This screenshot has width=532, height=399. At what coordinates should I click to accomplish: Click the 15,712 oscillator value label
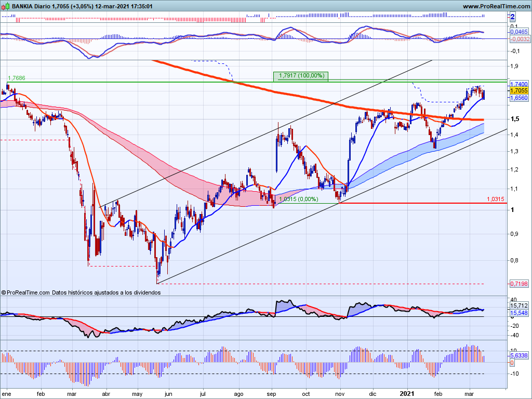(x=519, y=305)
